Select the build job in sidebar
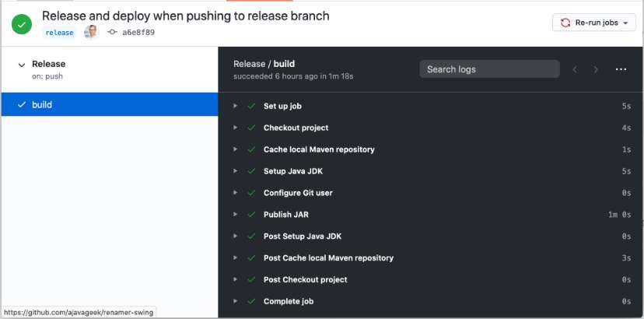644x319 pixels. [x=42, y=104]
